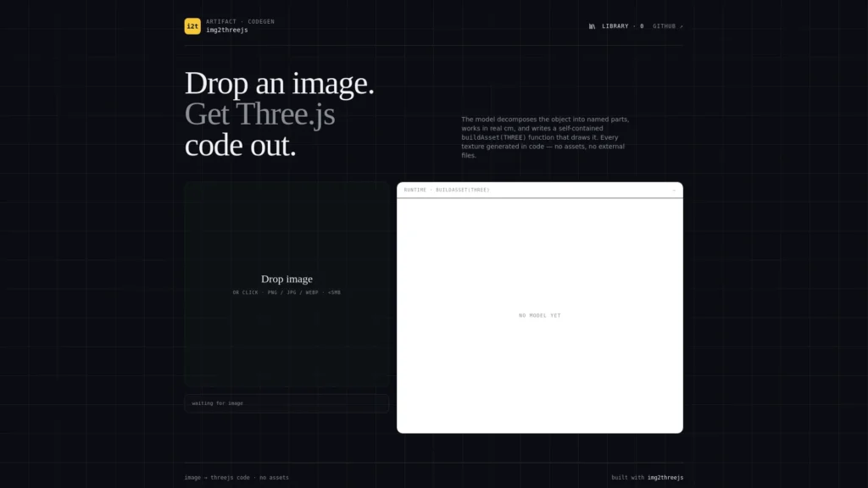Viewport: 868px width, 488px height.
Task: Open the GITHUB external link
Action: point(668,26)
